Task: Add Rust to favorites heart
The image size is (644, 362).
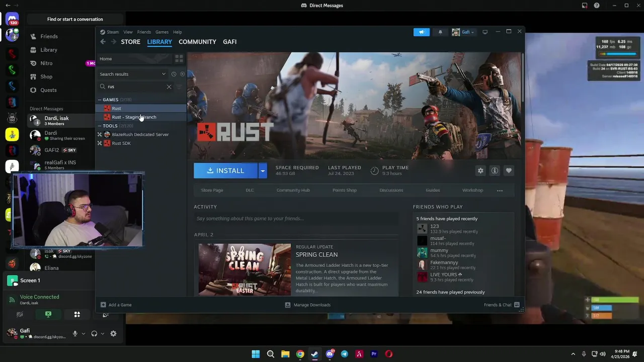Action: pyautogui.click(x=509, y=170)
